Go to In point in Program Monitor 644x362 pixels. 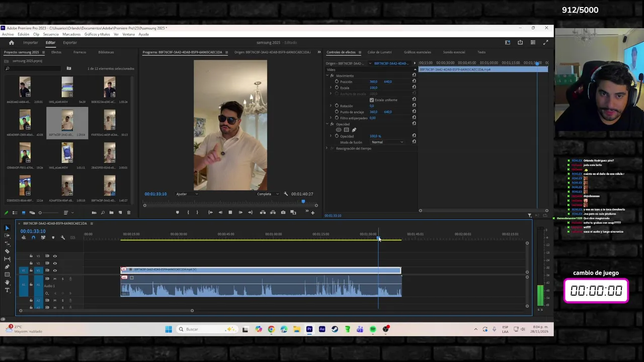click(x=210, y=213)
